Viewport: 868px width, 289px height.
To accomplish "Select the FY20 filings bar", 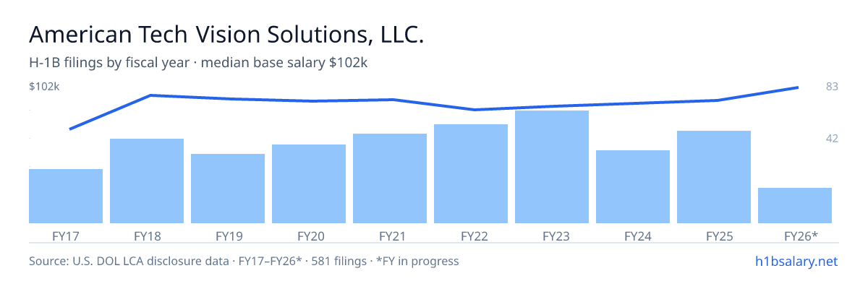I will pyautogui.click(x=309, y=184).
